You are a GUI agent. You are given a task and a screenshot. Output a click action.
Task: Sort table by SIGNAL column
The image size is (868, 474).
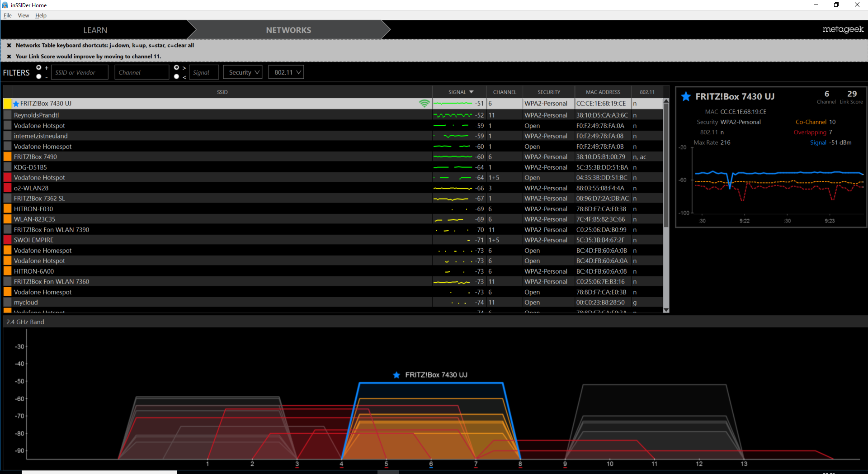point(460,92)
